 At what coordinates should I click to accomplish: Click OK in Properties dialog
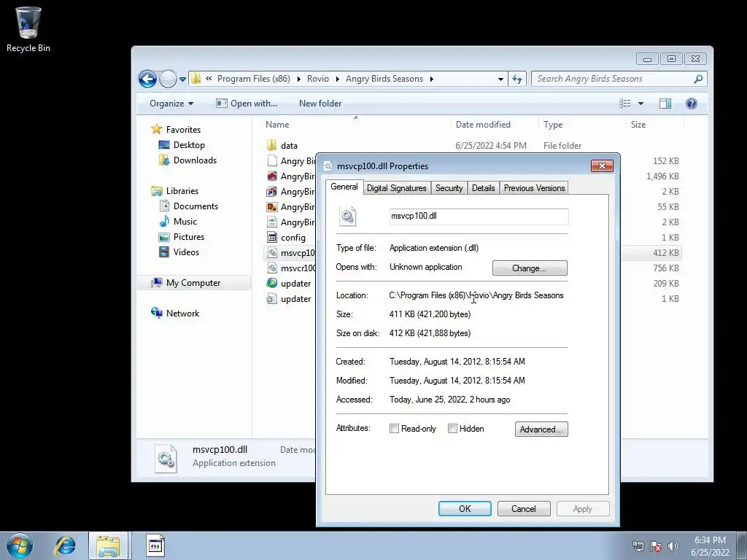click(x=465, y=508)
